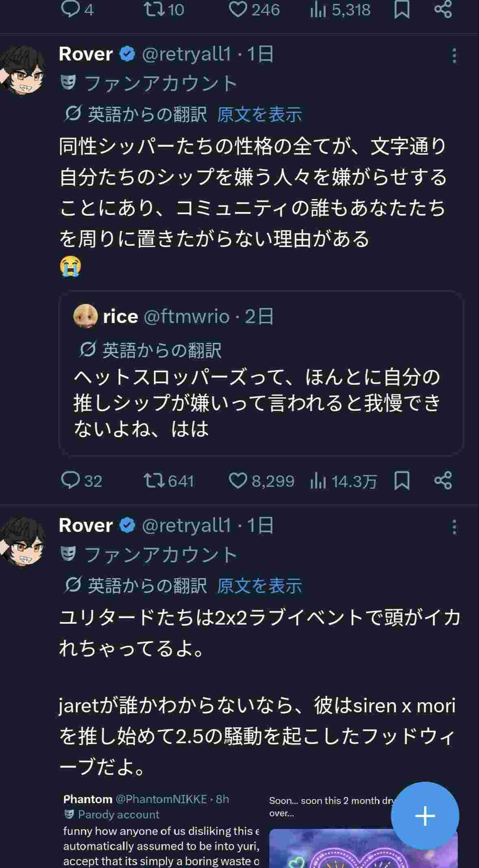This screenshot has height=868, width=479.
Task: Open more options for second Rover tweet
Action: click(x=454, y=527)
